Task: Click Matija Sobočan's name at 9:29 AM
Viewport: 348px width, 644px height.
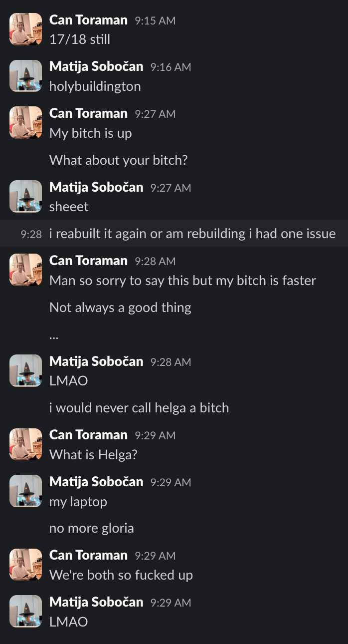Action: click(96, 482)
